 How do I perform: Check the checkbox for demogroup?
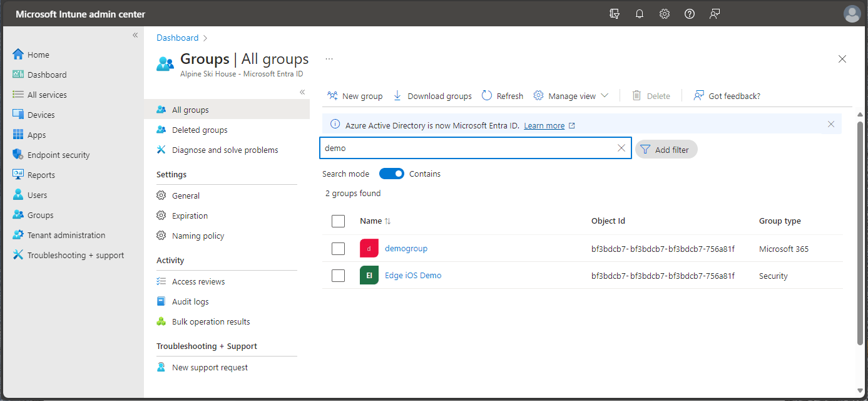coord(338,248)
